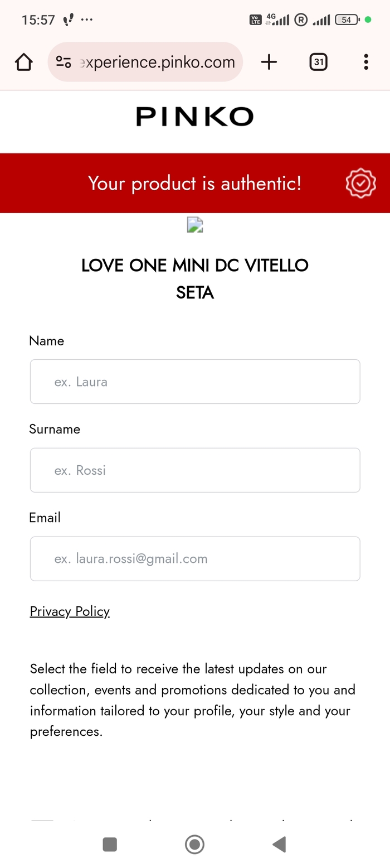Tap the battery indicator in status bar
This screenshot has height=868, width=390.
(347, 20)
